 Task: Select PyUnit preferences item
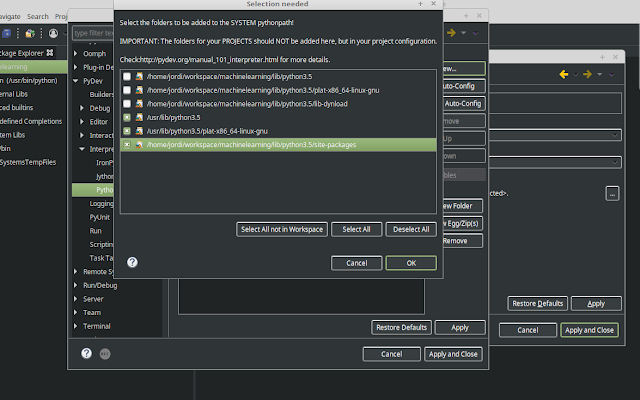pyautogui.click(x=100, y=217)
